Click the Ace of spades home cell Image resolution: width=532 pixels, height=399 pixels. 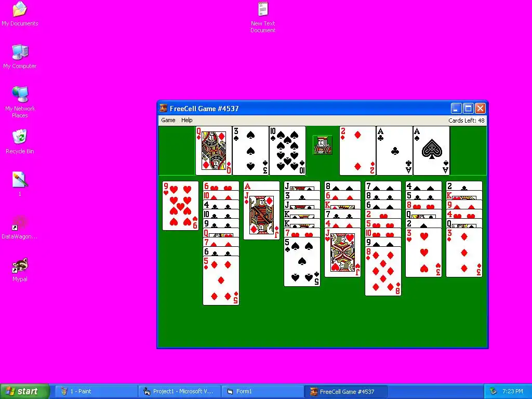[x=431, y=151]
